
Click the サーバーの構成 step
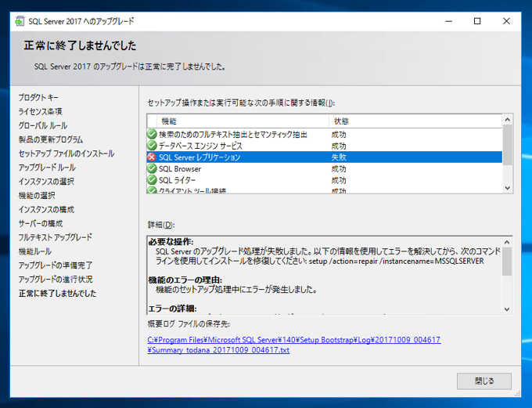(41, 223)
